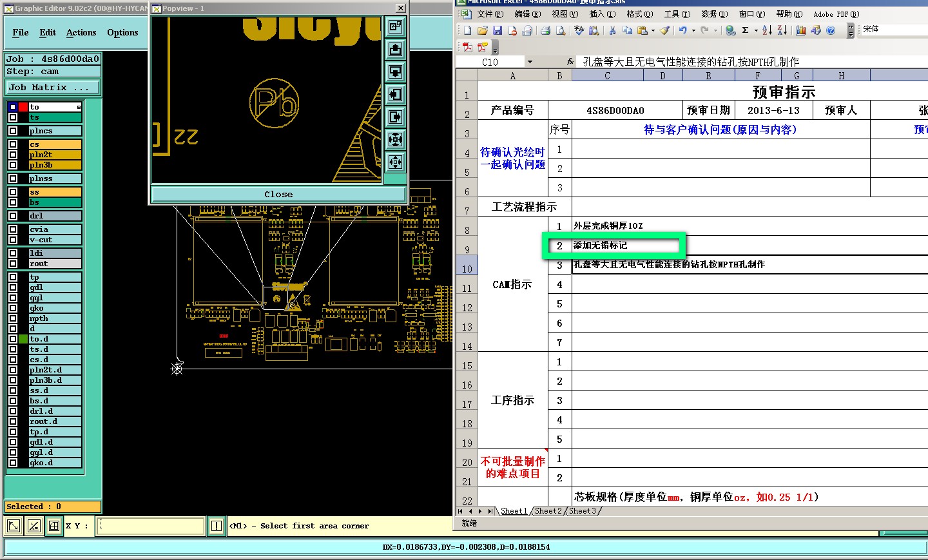This screenshot has height=560, width=928.
Task: Open Excel 插入(I) menu
Action: pyautogui.click(x=603, y=14)
